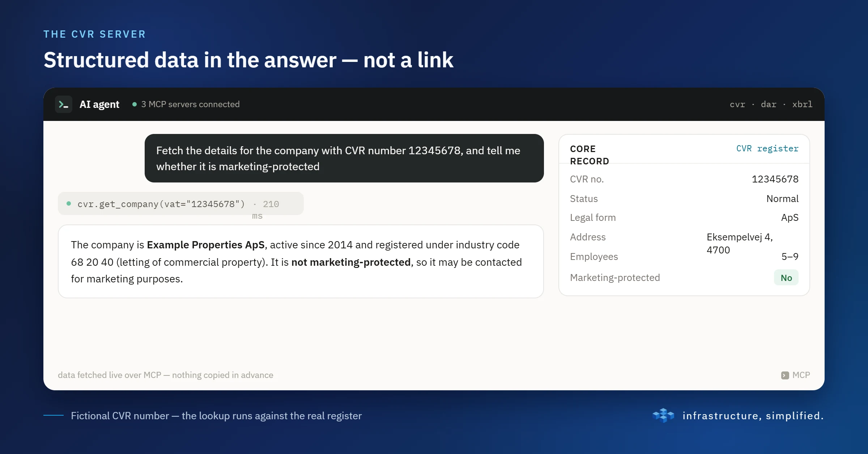Click the Status label
This screenshot has width=868, height=454.
(584, 199)
